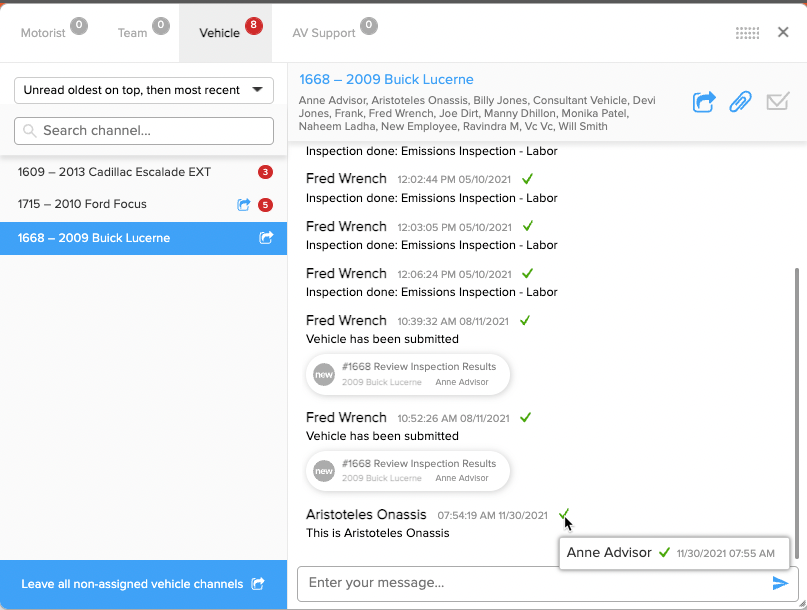This screenshot has width=807, height=610.
Task: Switch to the AV Support tab
Action: (x=324, y=33)
